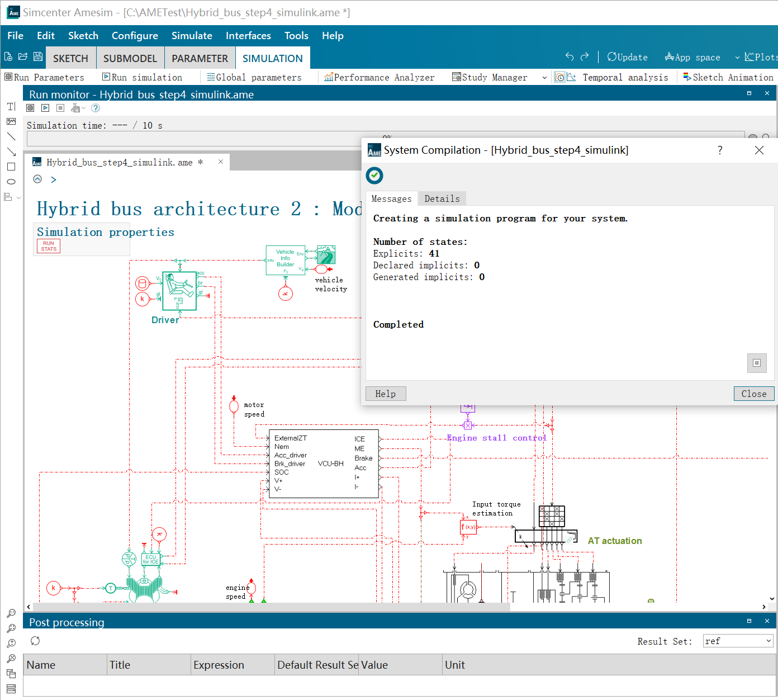Switch to the Details tab in compilation dialog

click(442, 198)
